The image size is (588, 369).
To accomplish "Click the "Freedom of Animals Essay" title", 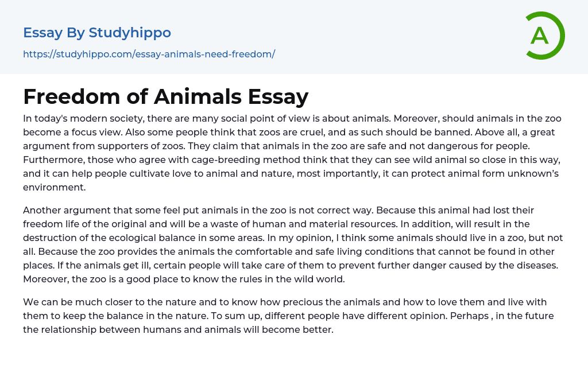I will point(166,96).
